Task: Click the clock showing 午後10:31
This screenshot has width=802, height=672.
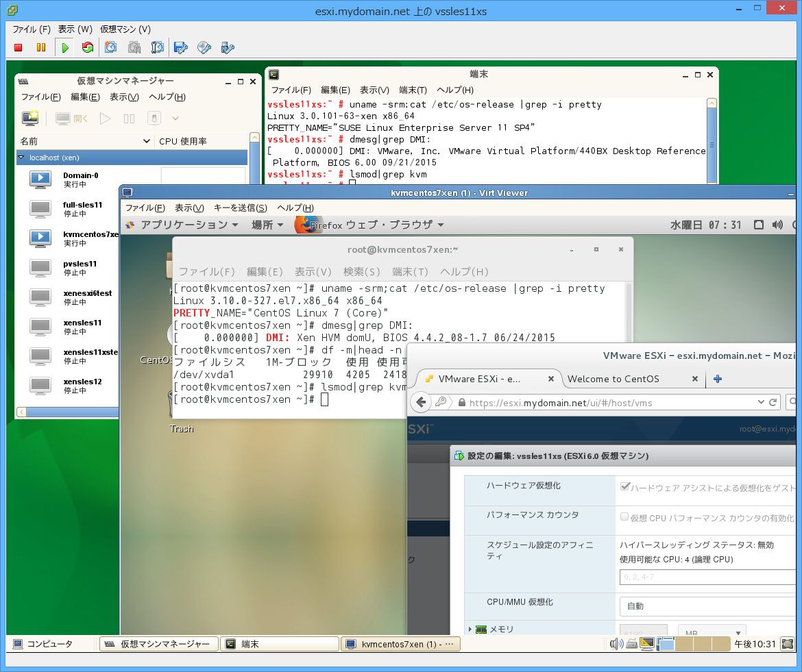Action: click(x=755, y=644)
